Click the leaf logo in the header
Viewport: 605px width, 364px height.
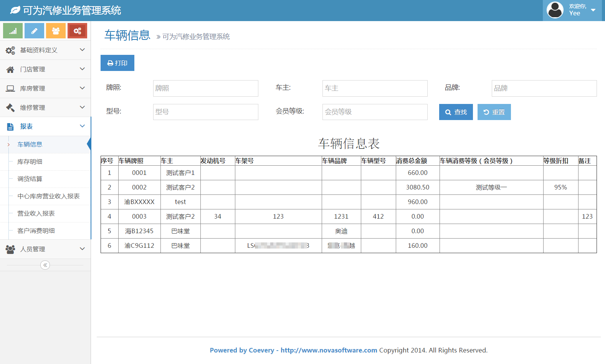[x=15, y=10]
